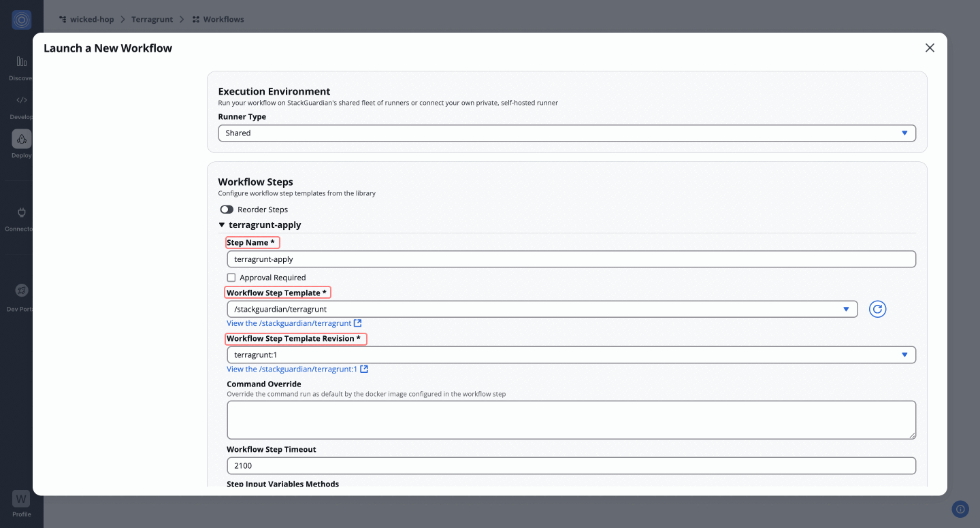Open the Runner Type dropdown
The width and height of the screenshot is (980, 528).
pyautogui.click(x=566, y=133)
